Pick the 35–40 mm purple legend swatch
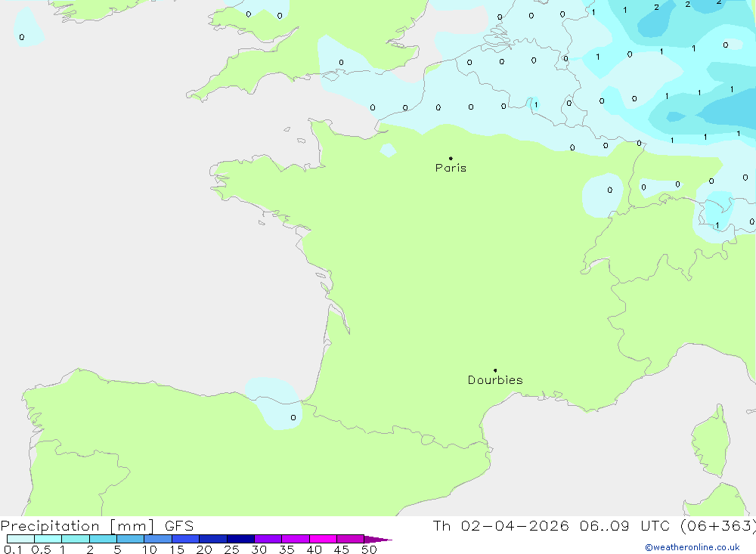Viewport: 756px width, 554px height. pos(296,539)
